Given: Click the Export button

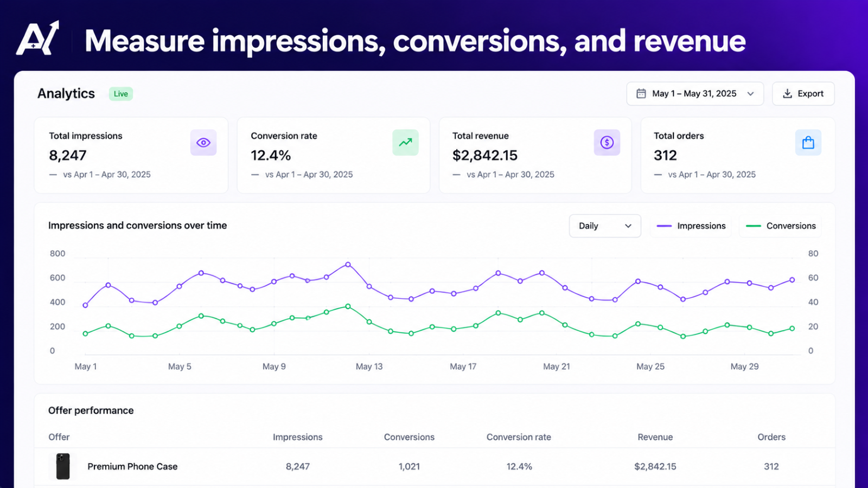Looking at the screenshot, I should click(803, 93).
